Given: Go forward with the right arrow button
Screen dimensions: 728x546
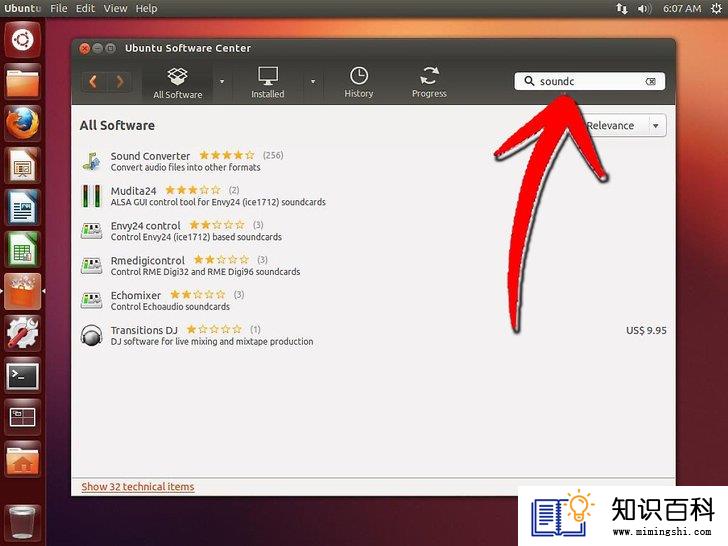Looking at the screenshot, I should click(x=119, y=82).
